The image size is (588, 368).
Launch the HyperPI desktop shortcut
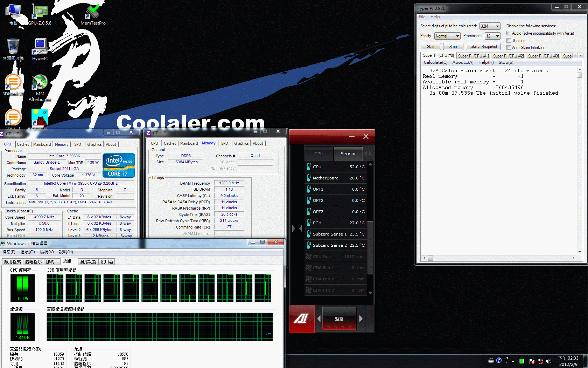40,49
